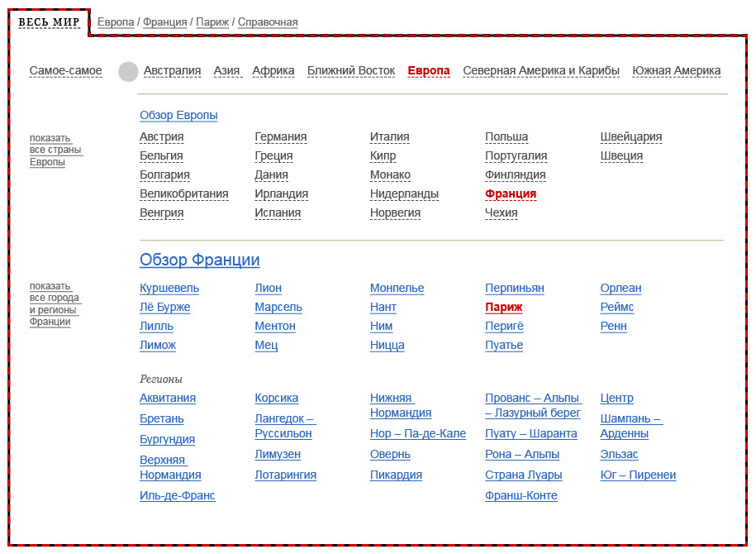Go to Справочная in the breadcrumb
The height and width of the screenshot is (554, 756).
[x=268, y=22]
